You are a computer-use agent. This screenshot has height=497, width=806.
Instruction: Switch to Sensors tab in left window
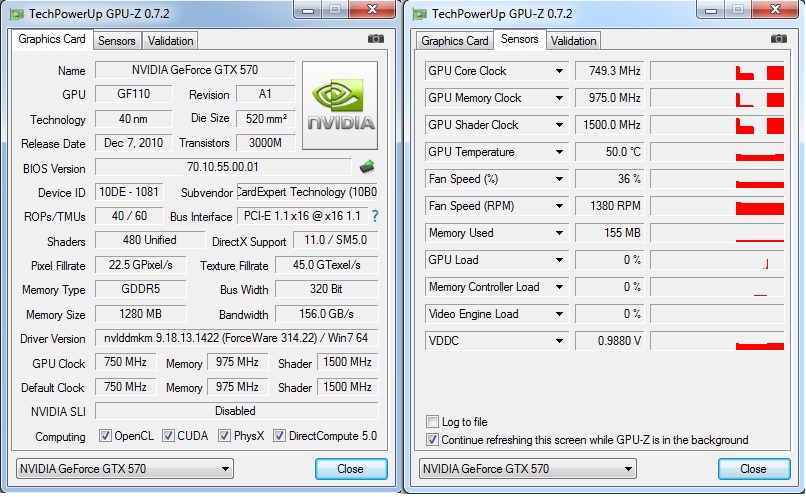click(117, 41)
